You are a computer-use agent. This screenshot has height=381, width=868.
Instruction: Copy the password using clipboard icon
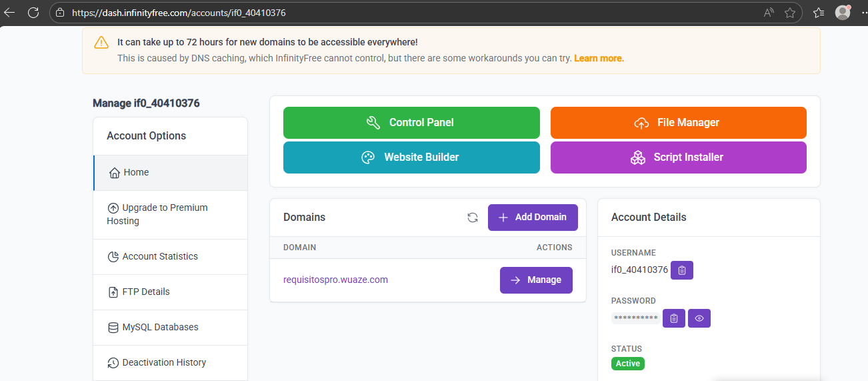point(673,318)
